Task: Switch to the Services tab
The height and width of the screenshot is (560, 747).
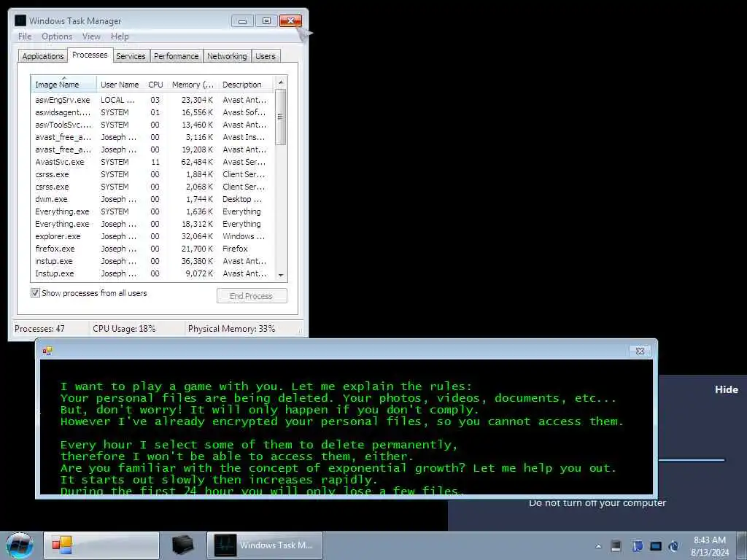Action: (131, 56)
